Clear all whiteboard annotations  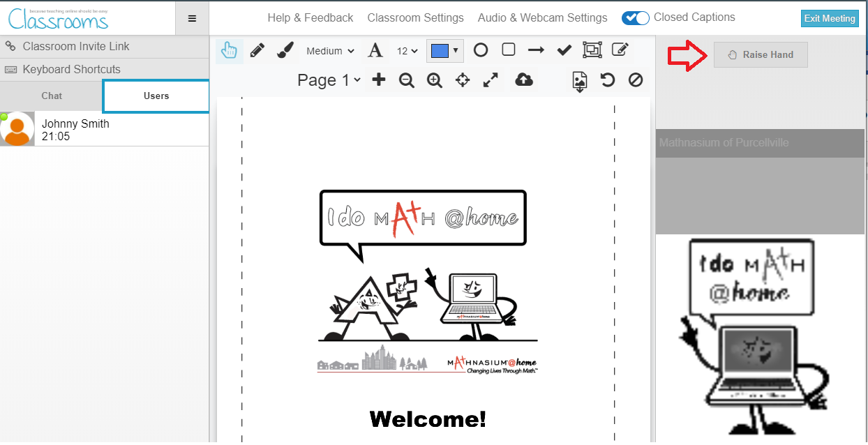[x=635, y=80]
